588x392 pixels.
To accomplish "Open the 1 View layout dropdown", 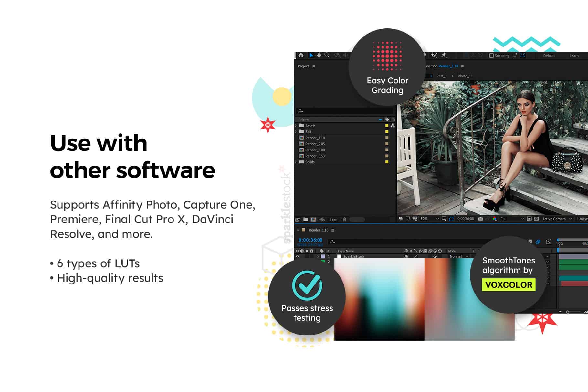I will pos(582,219).
